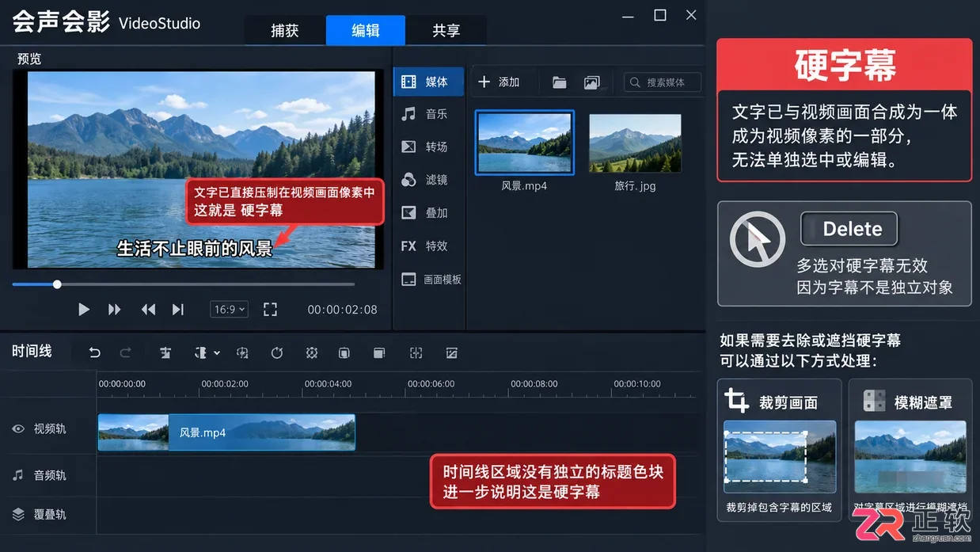Click the 硬字幕 red heading
This screenshot has width=980, height=552.
[x=845, y=66]
